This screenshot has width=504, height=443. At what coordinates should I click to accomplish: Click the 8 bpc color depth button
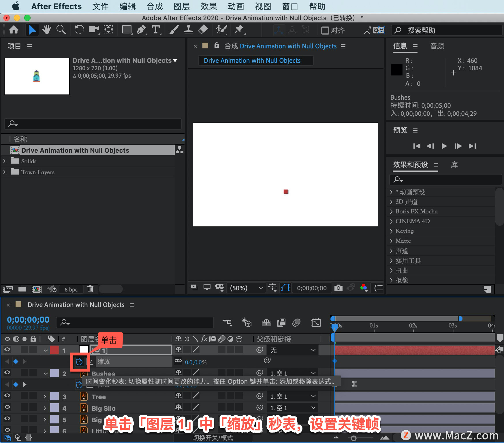[x=71, y=289]
